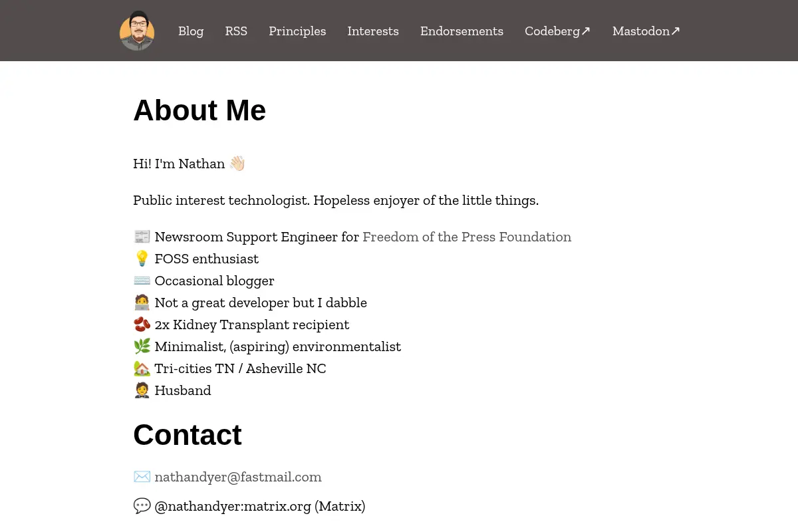Click the newspaper emoji beside Newsroom Support Engineer
The width and height of the screenshot is (798, 532).
point(142,237)
